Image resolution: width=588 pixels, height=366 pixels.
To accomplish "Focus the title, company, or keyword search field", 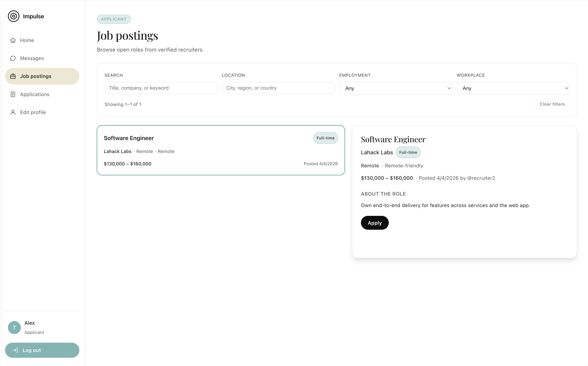I will pyautogui.click(x=161, y=88).
